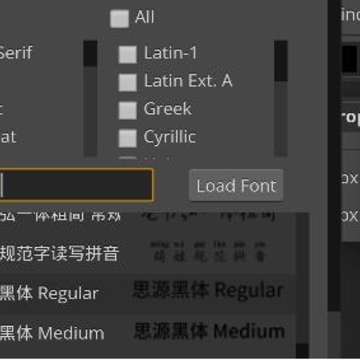This screenshot has height=360, width=360.
Task: Click the Load Font button
Action: [236, 185]
